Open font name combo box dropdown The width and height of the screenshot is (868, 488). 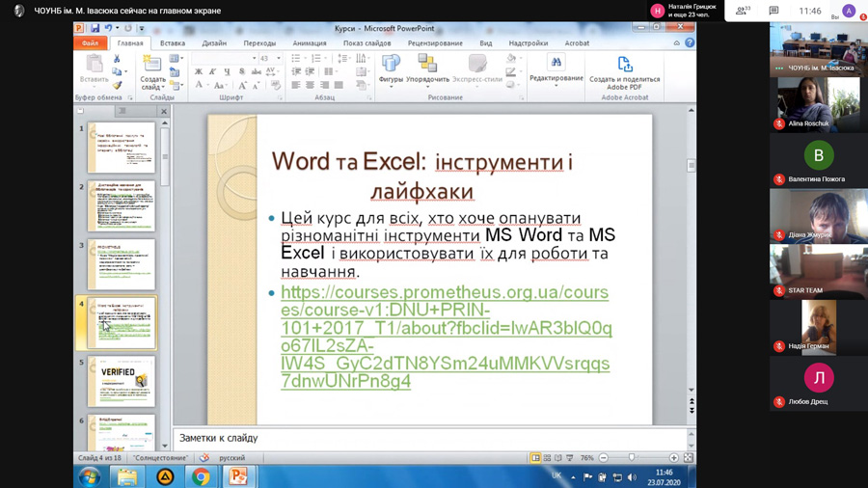click(254, 59)
